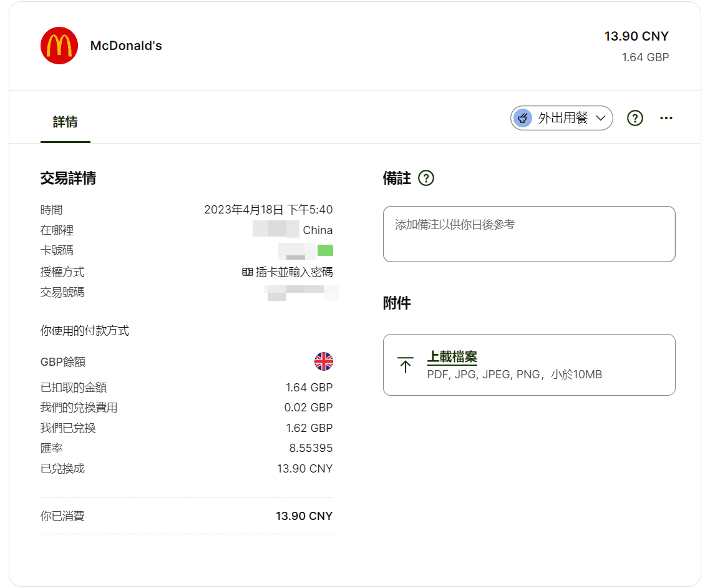Click the 交易詳情 heading
This screenshot has height=588, width=705.
pyautogui.click(x=68, y=178)
